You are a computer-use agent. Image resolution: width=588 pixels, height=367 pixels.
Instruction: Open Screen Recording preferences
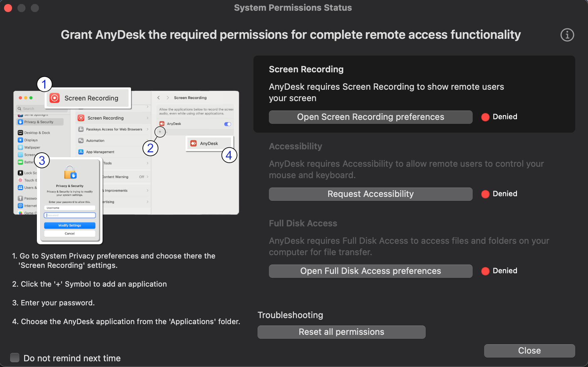tap(370, 117)
